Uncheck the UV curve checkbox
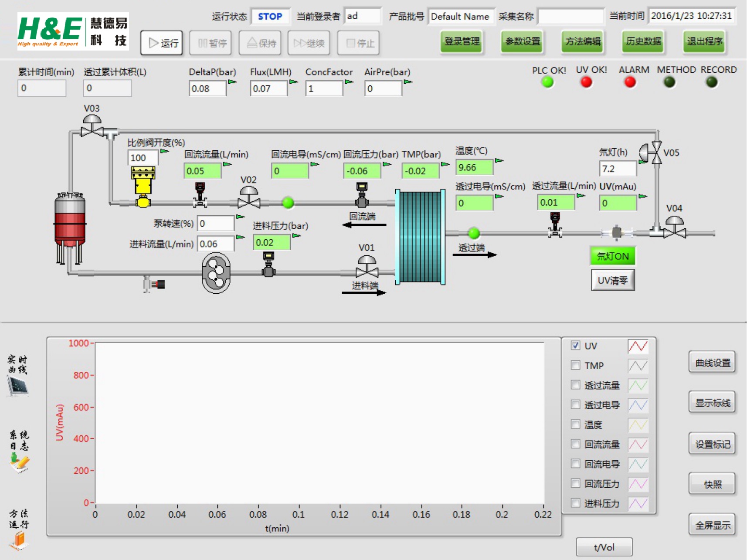 coord(575,346)
